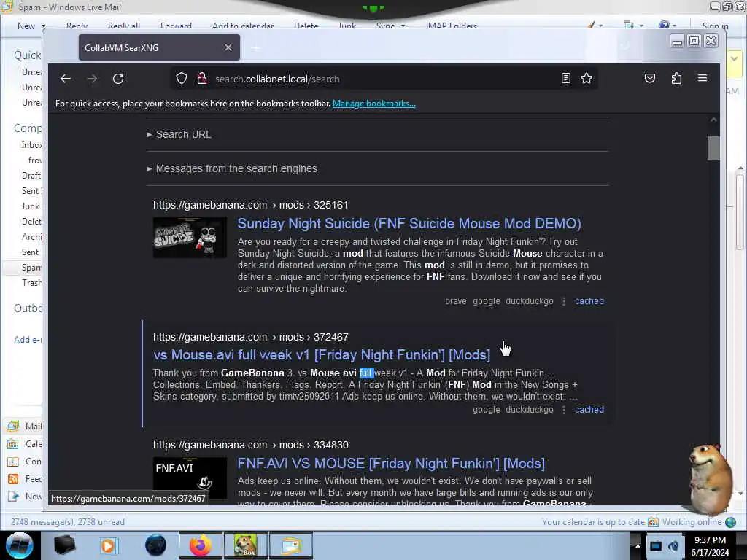
Task: Open the hamster Box taskbar icon
Action: coord(245,545)
